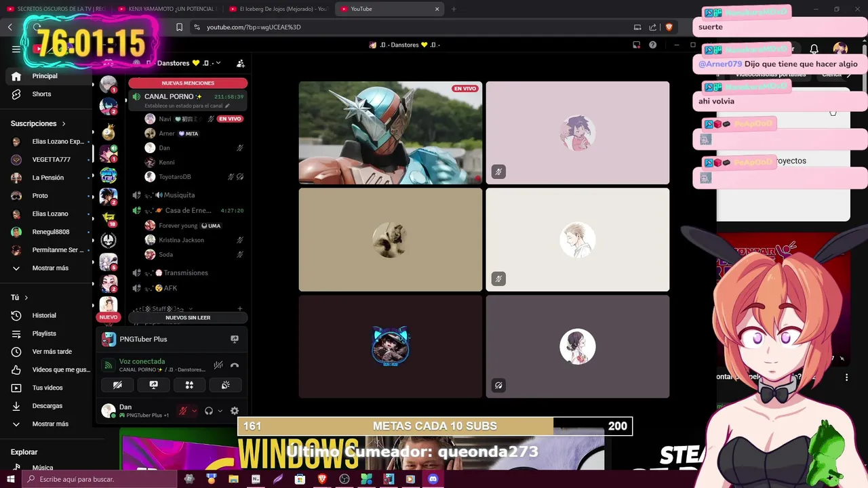The height and width of the screenshot is (488, 868).
Task: Open Microsoft Store from the taskbar
Action: [x=300, y=479]
